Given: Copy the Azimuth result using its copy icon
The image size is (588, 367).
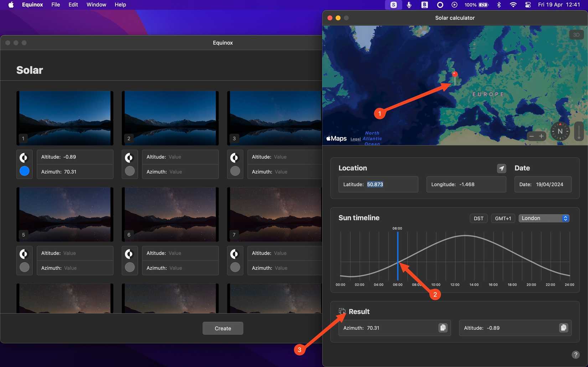Looking at the screenshot, I should coord(443,328).
